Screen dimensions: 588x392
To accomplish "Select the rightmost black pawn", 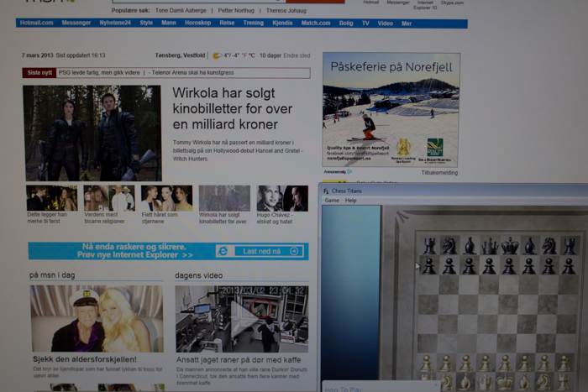I will coord(569,266).
